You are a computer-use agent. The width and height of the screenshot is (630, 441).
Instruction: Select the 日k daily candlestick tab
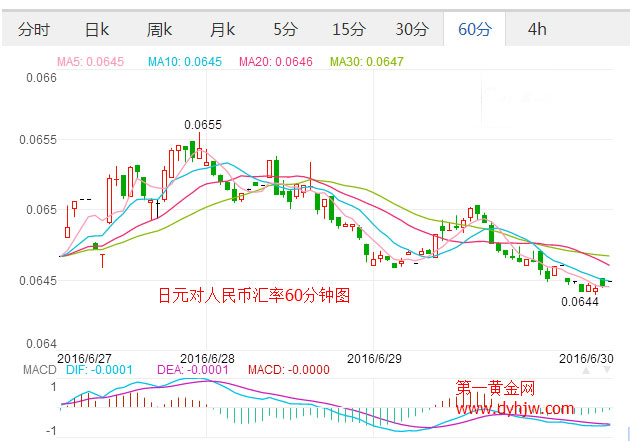tap(97, 29)
